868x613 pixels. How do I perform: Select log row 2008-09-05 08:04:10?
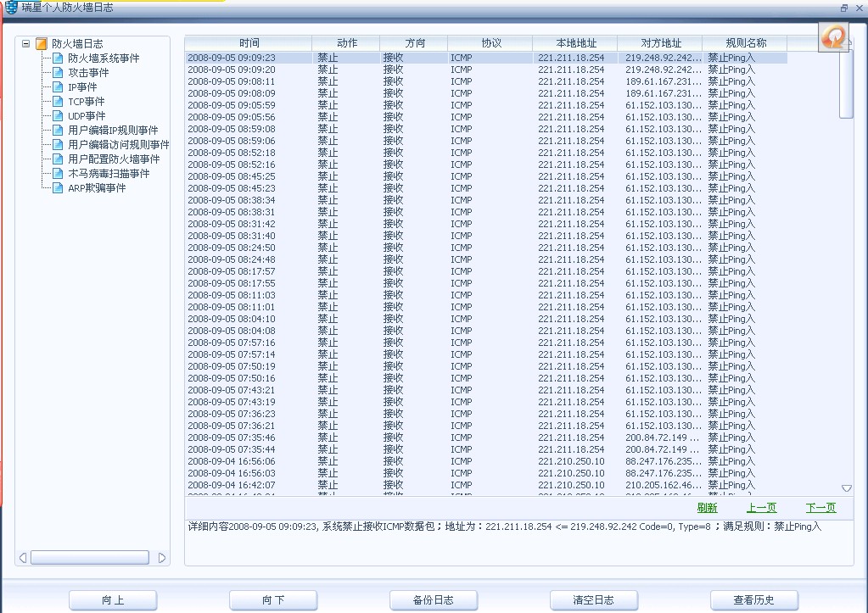point(486,319)
